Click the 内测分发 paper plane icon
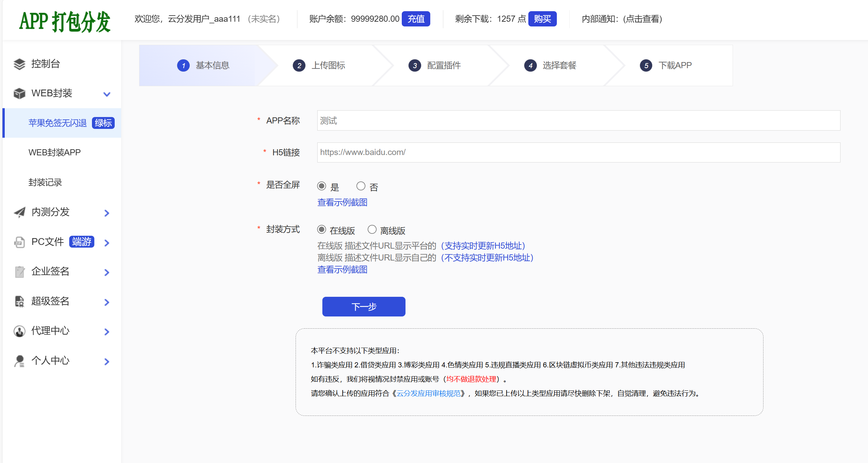The image size is (868, 463). click(x=19, y=212)
